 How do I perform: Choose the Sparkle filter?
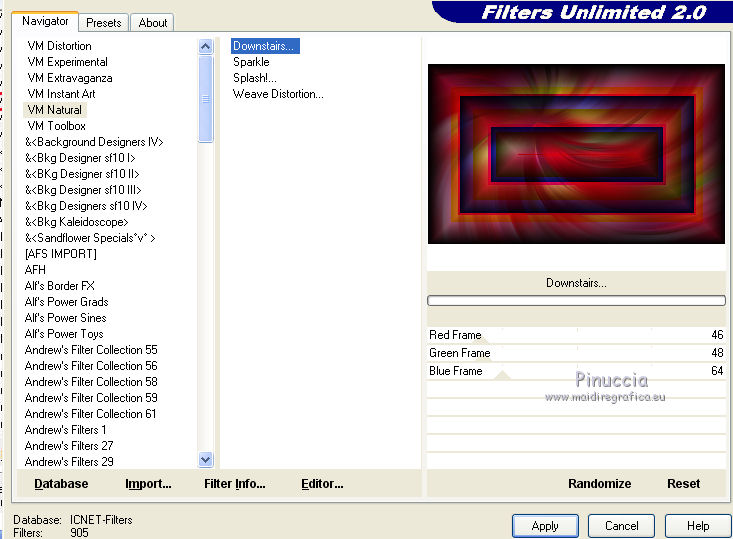(x=251, y=62)
